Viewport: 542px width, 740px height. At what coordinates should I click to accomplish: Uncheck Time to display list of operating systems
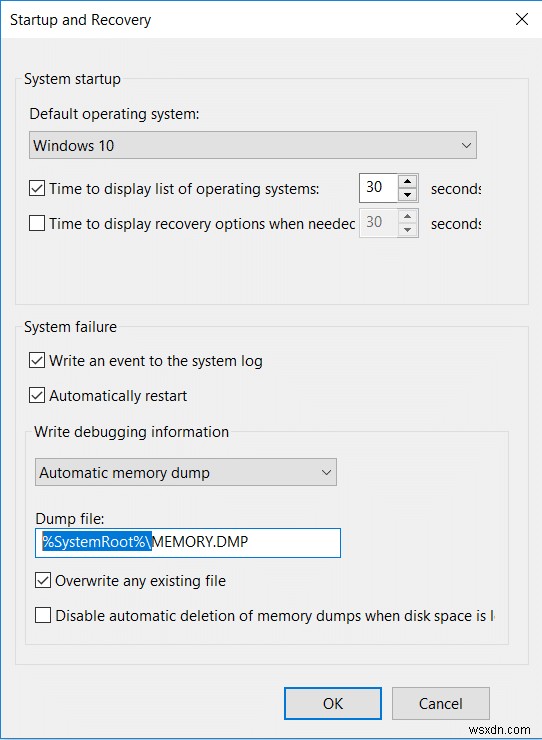pos(37,189)
